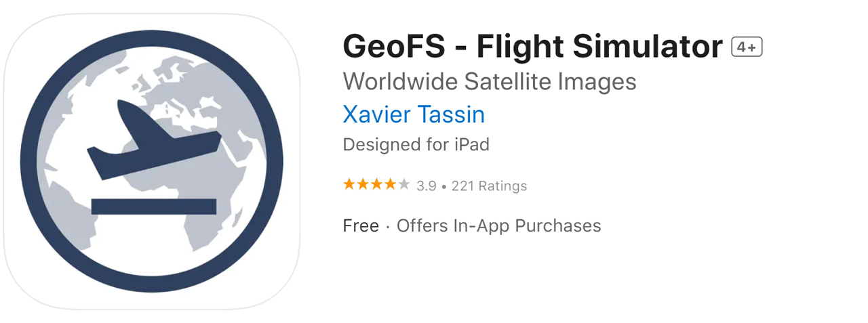Screen dimensions: 868x323
Task: Click the "Worldwide Satellite Images" subtitle
Action: tap(490, 82)
